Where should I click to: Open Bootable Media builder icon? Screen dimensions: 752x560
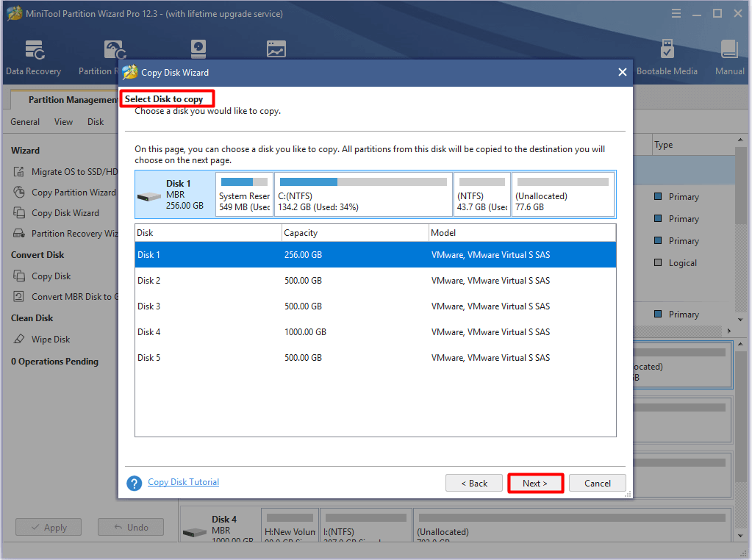(x=667, y=49)
